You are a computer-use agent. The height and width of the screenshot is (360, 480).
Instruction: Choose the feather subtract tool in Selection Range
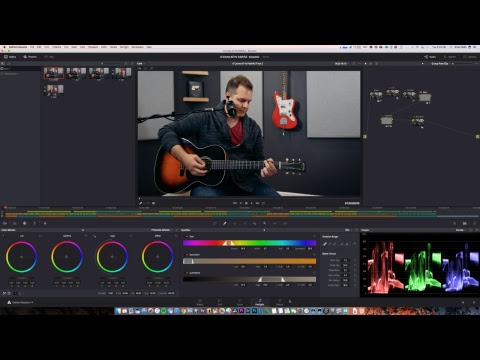(342, 244)
